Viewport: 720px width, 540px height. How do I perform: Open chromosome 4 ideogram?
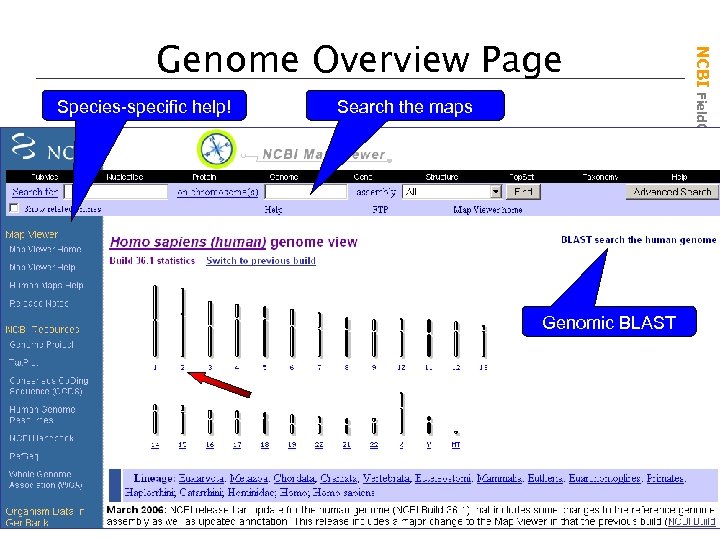[237, 330]
